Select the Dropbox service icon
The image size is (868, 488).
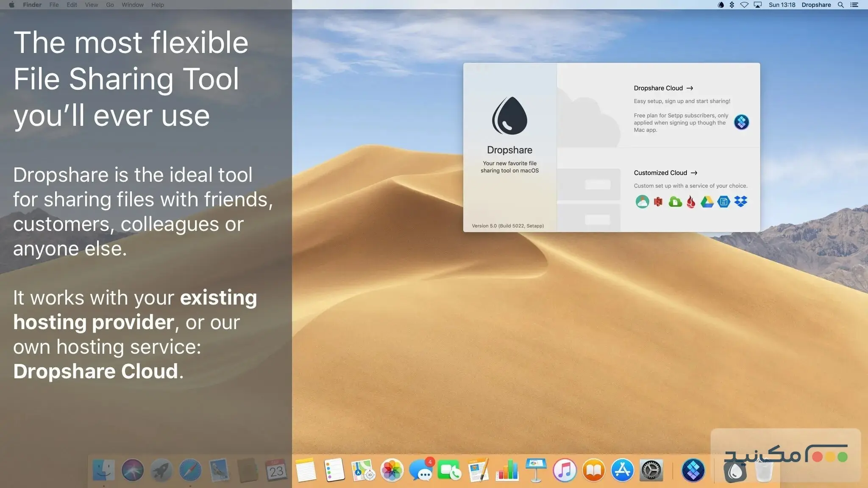[740, 202]
